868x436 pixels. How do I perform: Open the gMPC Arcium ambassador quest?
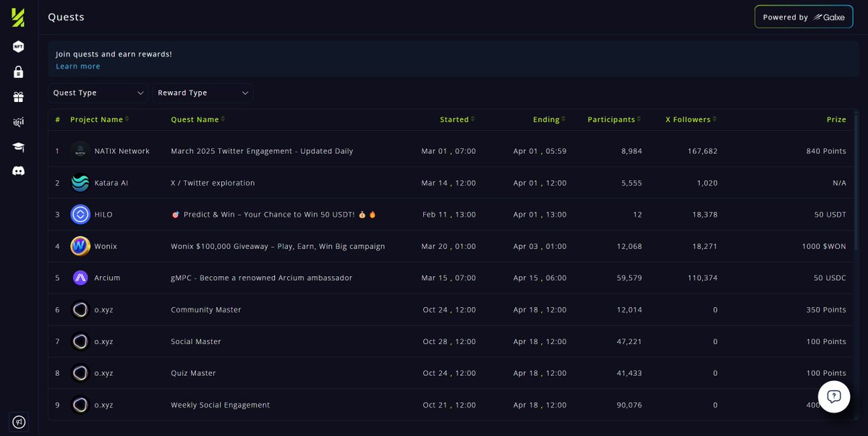coord(262,278)
